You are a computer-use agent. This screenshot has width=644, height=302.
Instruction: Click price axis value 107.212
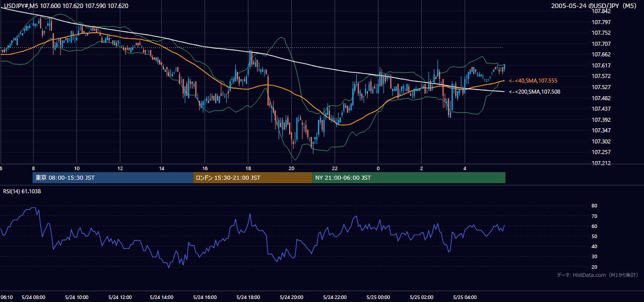(x=601, y=163)
